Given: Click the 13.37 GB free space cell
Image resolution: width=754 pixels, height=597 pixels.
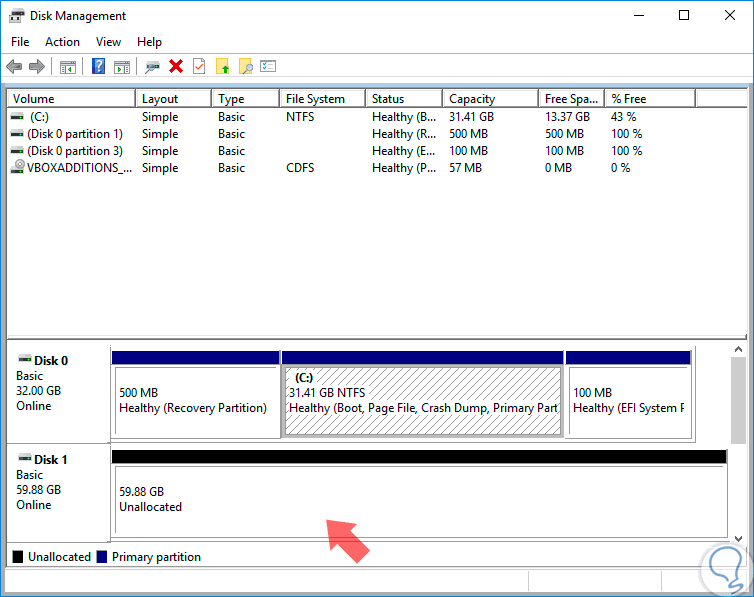Looking at the screenshot, I should [567, 117].
